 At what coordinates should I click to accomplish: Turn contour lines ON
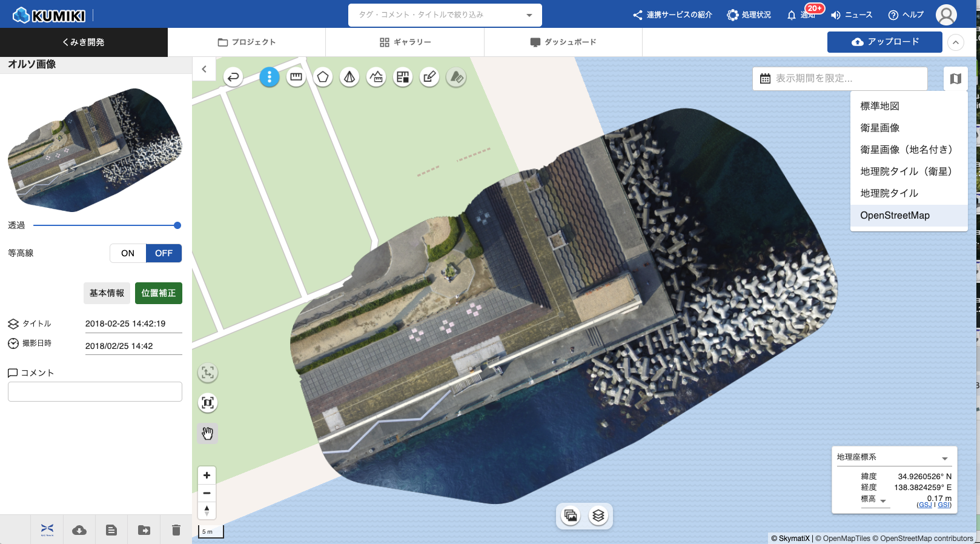coord(128,253)
